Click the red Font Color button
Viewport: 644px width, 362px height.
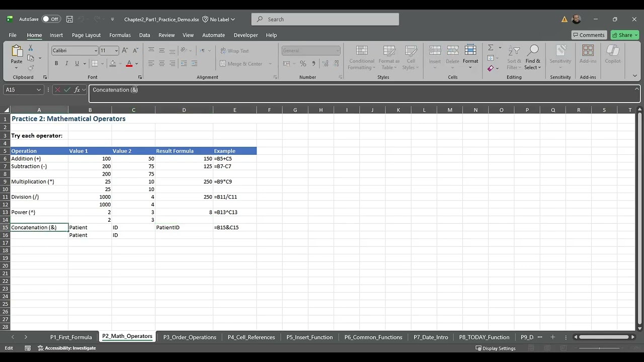click(x=129, y=63)
